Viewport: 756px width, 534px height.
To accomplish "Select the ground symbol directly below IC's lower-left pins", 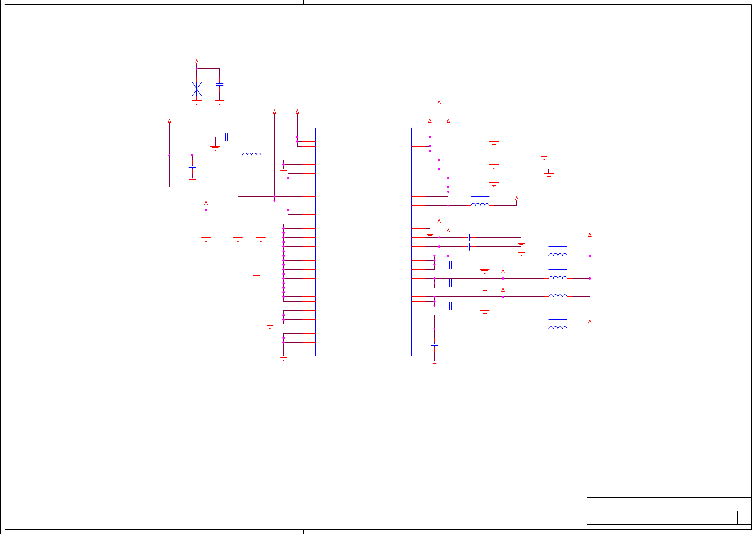I will (283, 358).
